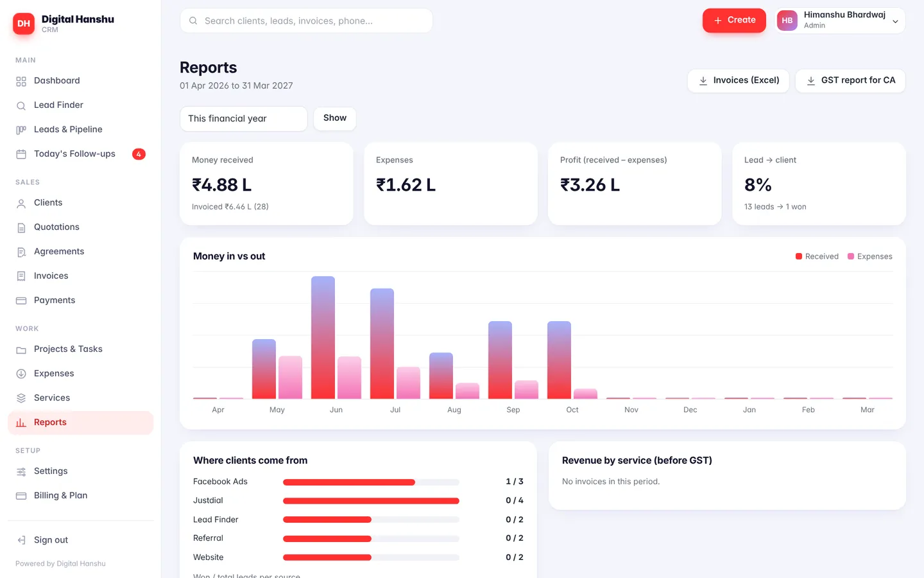Click the Agreements signed-document icon
Screen dimensions: 924x578
pyautogui.click(x=21, y=252)
